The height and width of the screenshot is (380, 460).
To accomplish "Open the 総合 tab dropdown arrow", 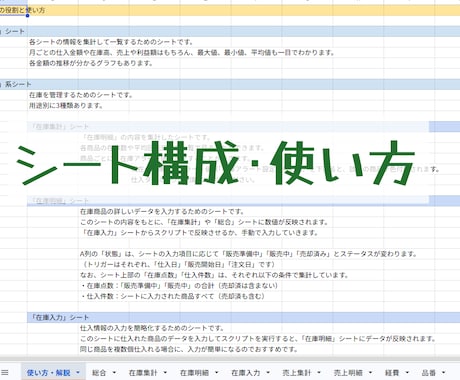I will [x=114, y=372].
